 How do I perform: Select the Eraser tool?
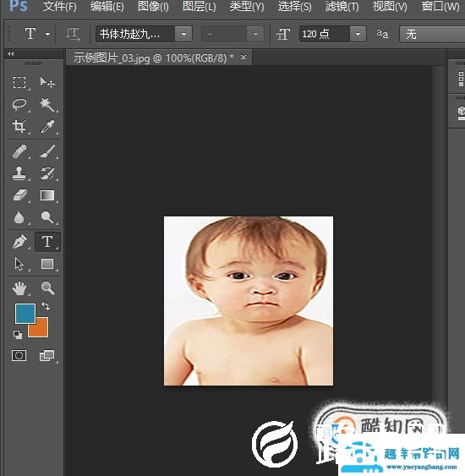19,195
